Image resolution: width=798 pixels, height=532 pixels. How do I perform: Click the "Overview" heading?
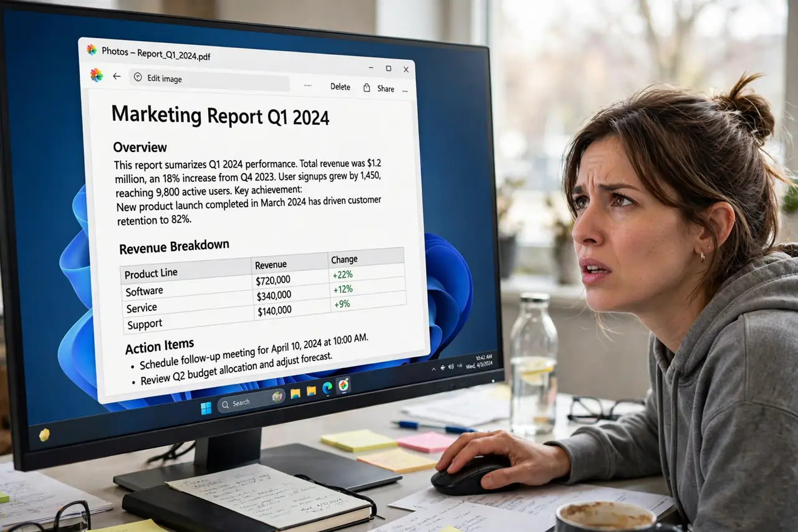pyautogui.click(x=140, y=148)
